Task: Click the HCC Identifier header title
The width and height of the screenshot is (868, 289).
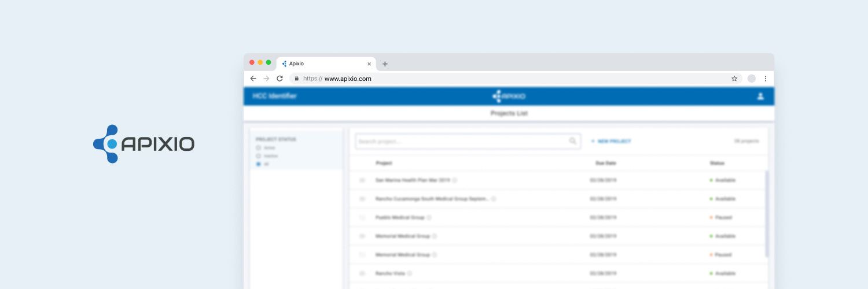Action: pos(275,96)
